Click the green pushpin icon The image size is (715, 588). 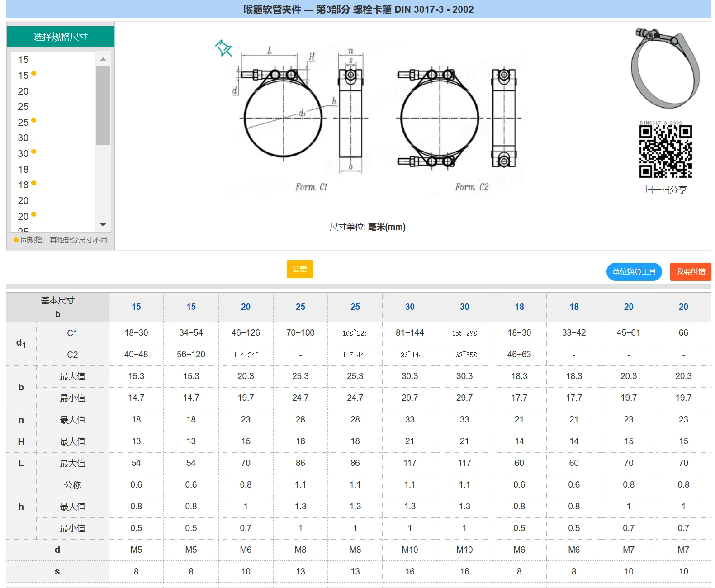click(223, 48)
